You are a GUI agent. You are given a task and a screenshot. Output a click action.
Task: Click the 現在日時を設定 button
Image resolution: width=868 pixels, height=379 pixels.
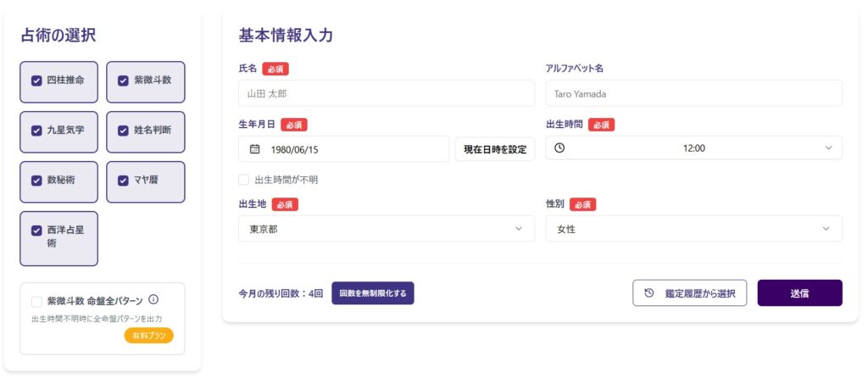pos(495,149)
